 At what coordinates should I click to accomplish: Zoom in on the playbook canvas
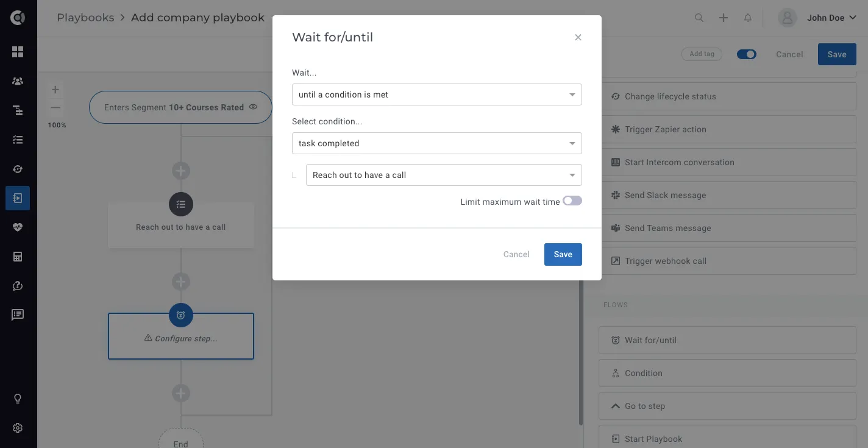[55, 90]
